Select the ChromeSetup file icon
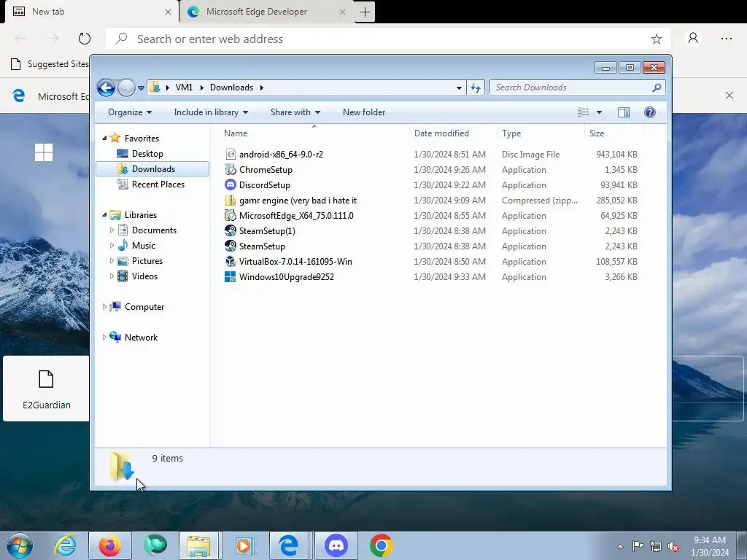 coord(231,169)
